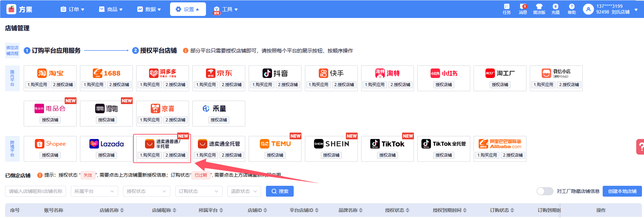Click the SHEIN platform logo
This screenshot has width=644, height=218.
[331, 144]
